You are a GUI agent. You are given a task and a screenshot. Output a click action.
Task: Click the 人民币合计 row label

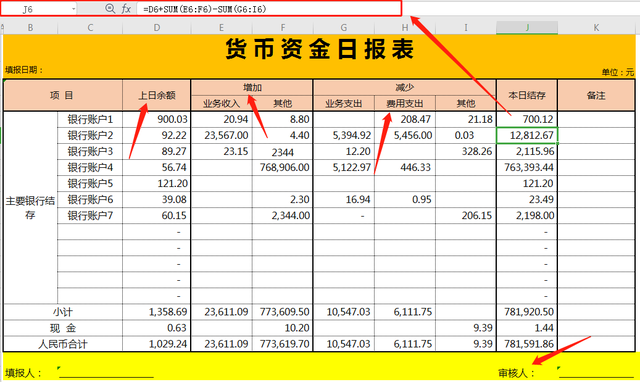(x=62, y=344)
